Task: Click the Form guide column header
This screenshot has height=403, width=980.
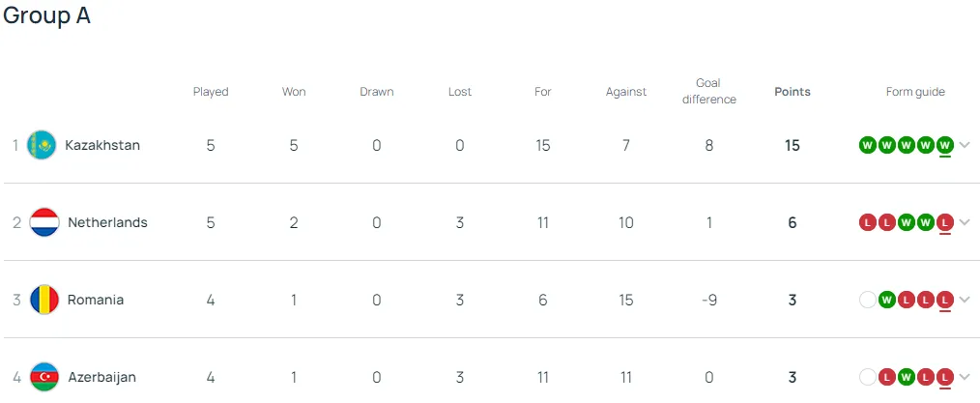Action: 915,92
